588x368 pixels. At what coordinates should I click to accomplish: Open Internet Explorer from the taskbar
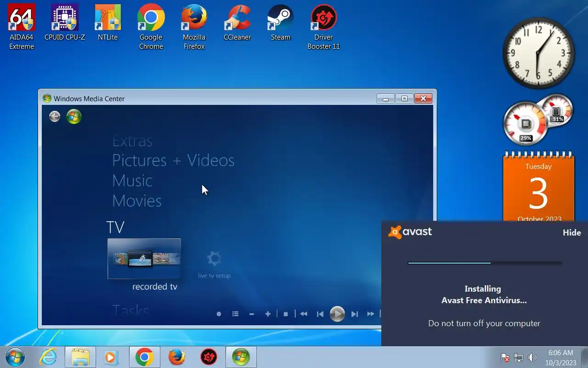[49, 357]
